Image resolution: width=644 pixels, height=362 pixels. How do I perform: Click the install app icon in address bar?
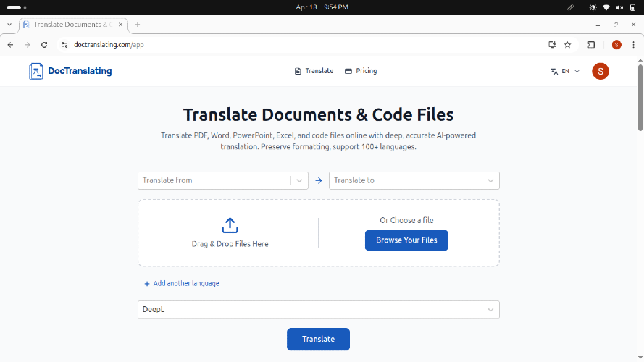[x=553, y=45]
